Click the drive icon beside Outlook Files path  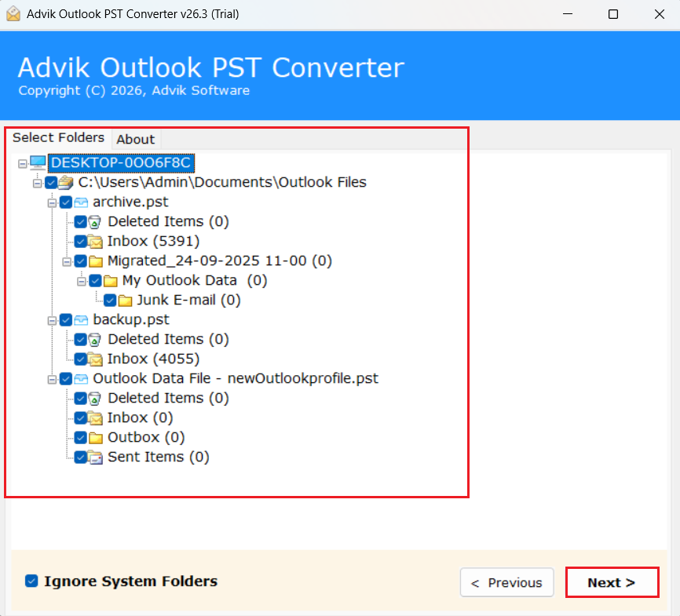[65, 183]
